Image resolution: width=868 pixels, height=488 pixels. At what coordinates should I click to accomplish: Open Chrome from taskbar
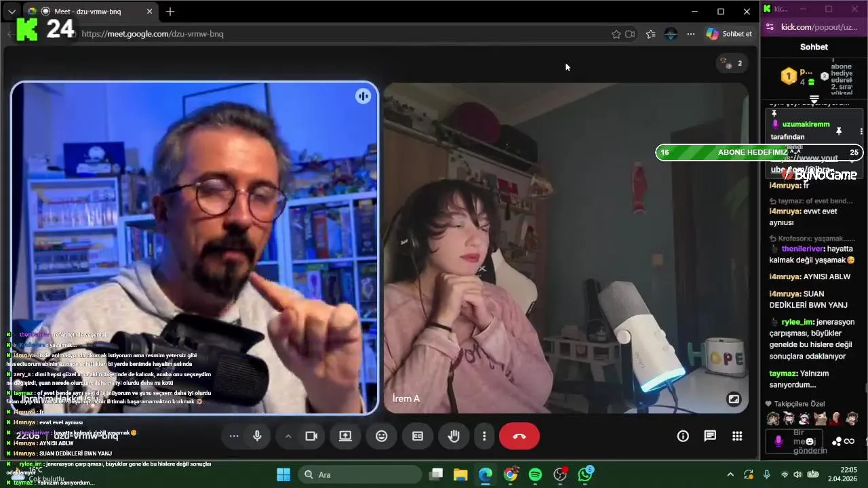point(511,474)
